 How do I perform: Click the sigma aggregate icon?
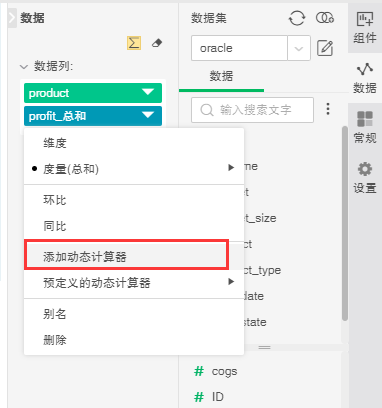134,43
